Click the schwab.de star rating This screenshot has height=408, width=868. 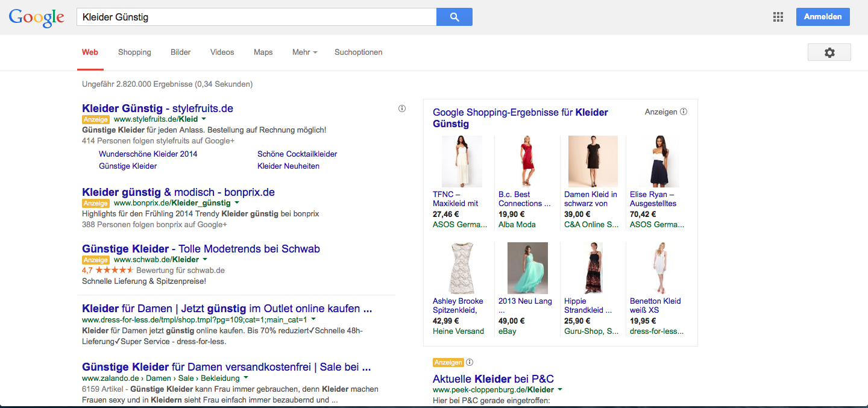[114, 270]
